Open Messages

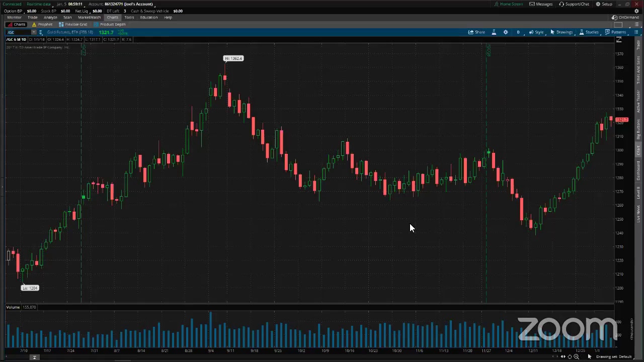tap(541, 4)
